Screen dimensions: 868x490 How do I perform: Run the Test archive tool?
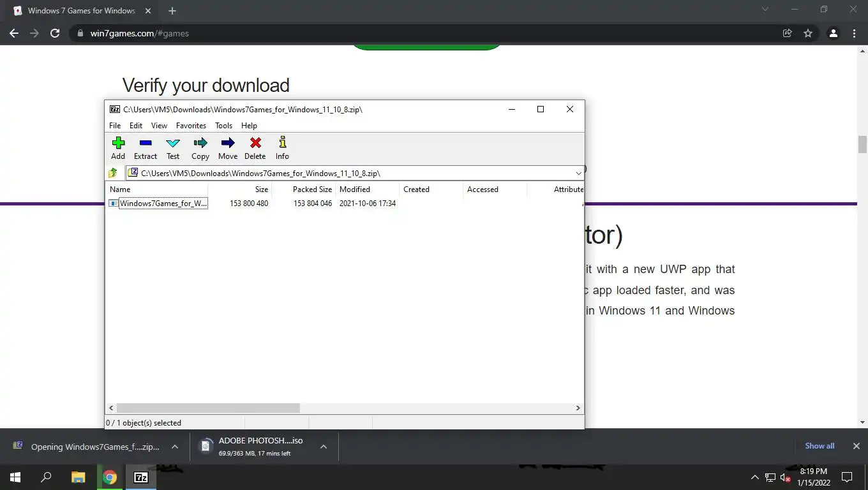click(173, 148)
